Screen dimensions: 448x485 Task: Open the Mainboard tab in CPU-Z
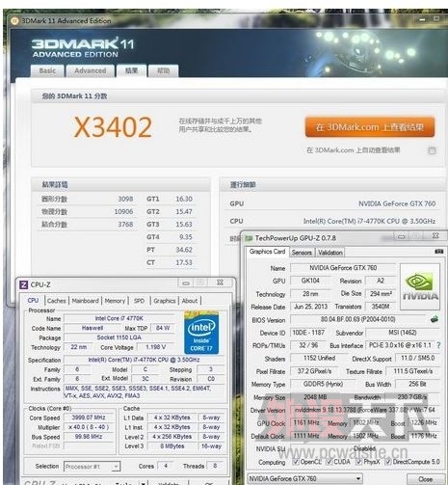[x=85, y=301]
